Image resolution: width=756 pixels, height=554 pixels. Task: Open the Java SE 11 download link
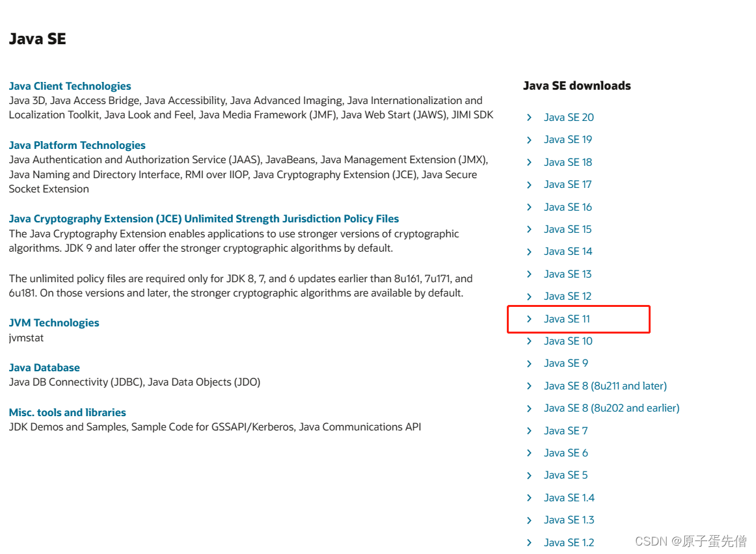[x=567, y=319]
